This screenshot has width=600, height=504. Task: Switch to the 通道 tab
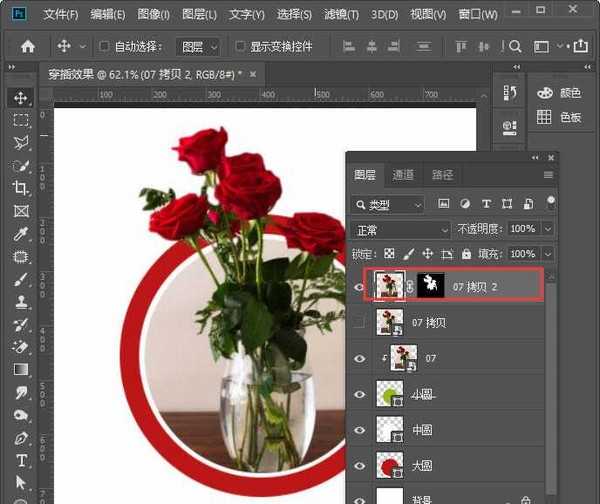[402, 174]
